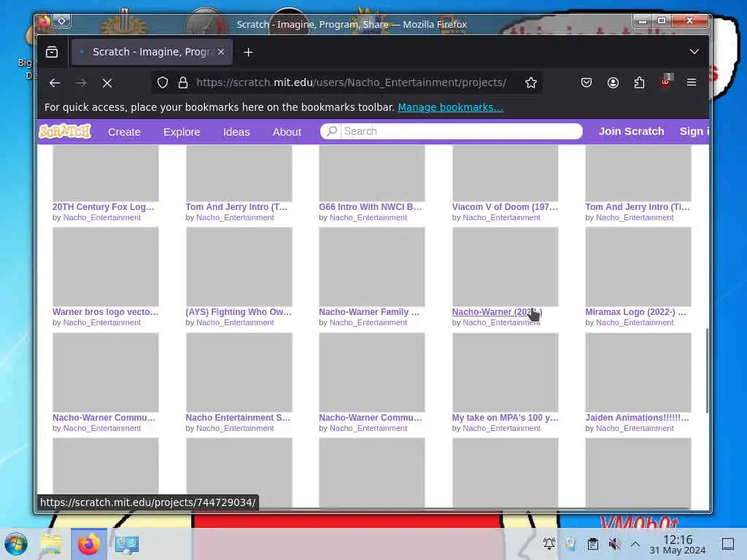Open the extensions puzzle icon

639,83
